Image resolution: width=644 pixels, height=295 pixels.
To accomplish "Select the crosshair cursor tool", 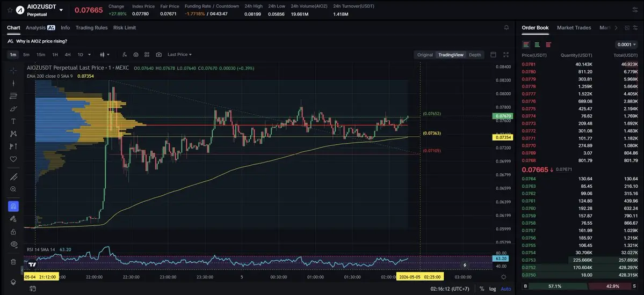I will pyautogui.click(x=13, y=70).
